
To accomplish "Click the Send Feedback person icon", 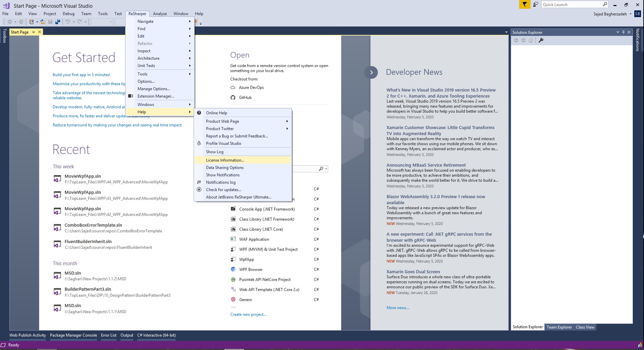I will tap(536, 4).
